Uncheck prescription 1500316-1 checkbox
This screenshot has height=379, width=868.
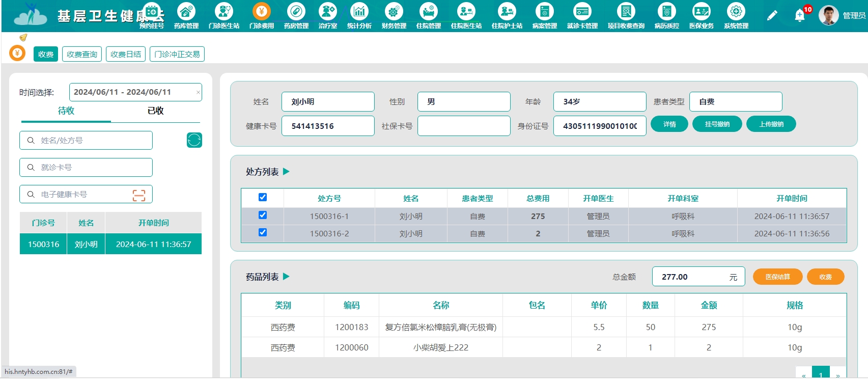click(263, 215)
